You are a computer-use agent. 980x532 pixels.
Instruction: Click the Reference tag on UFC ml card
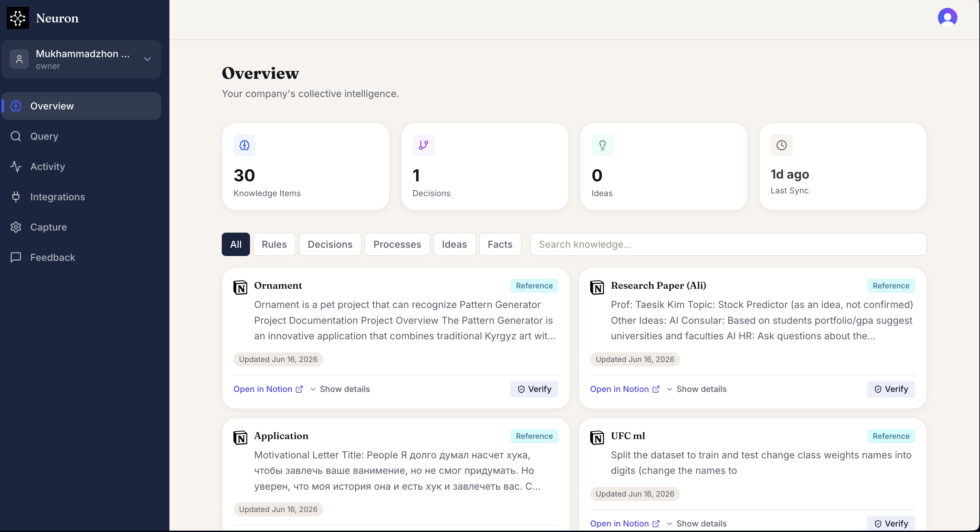click(x=891, y=436)
